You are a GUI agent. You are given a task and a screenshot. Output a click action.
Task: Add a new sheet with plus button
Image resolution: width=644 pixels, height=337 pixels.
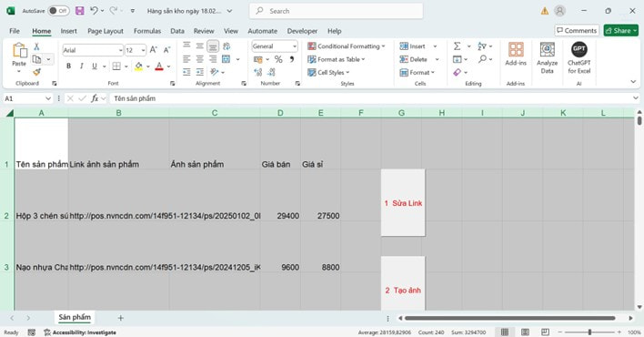pos(120,318)
